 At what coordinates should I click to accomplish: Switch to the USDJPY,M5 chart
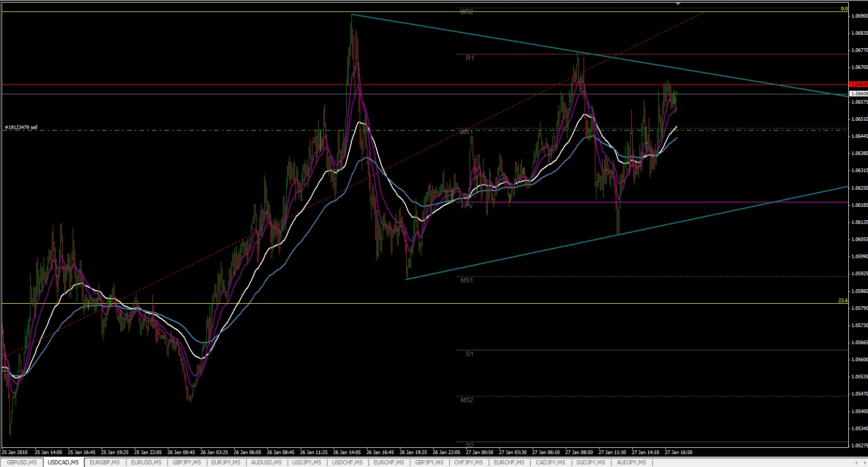point(306,462)
